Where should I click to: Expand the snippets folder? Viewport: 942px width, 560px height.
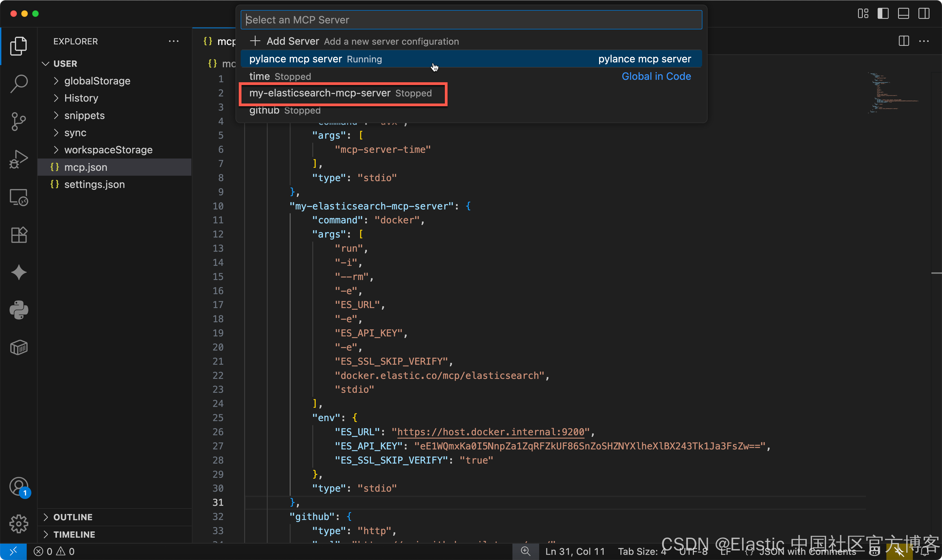pyautogui.click(x=115, y=115)
